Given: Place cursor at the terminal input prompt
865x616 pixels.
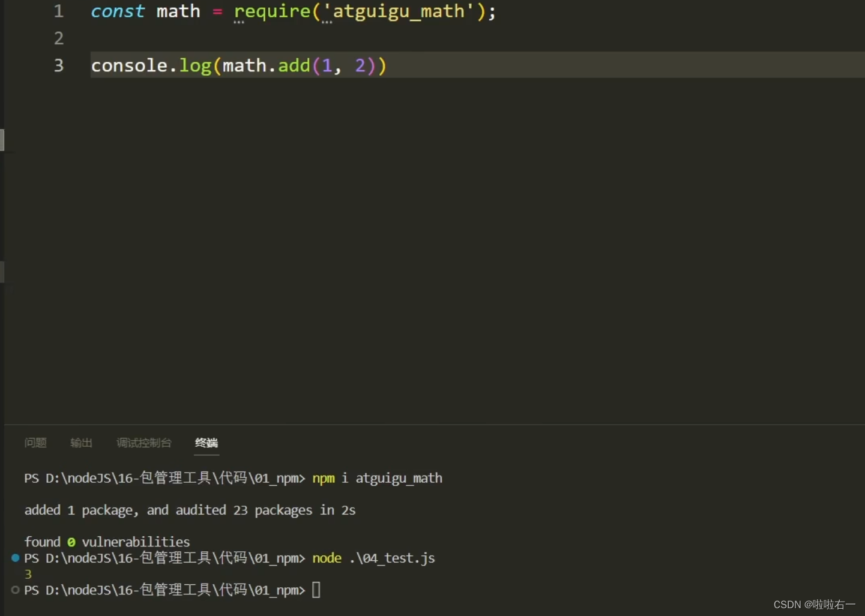Looking at the screenshot, I should coord(316,590).
